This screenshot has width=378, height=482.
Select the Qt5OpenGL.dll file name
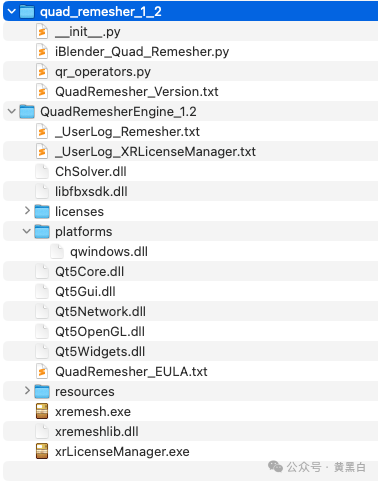coord(100,332)
